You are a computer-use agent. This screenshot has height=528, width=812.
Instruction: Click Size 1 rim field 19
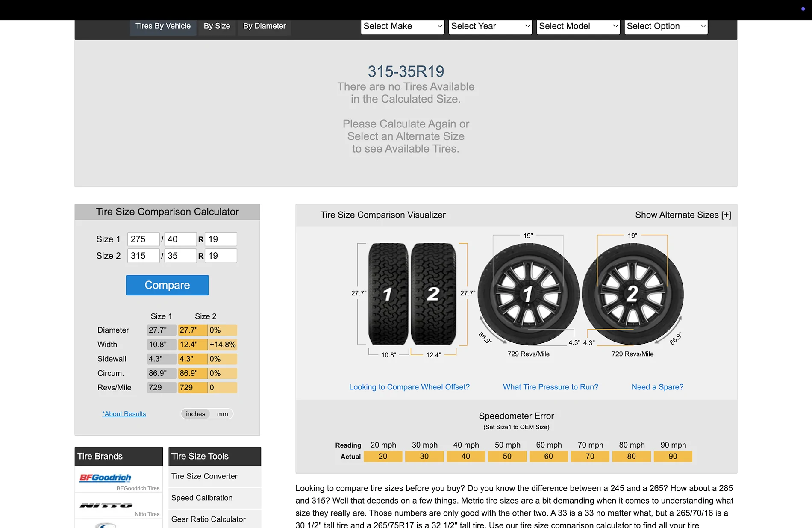221,239
